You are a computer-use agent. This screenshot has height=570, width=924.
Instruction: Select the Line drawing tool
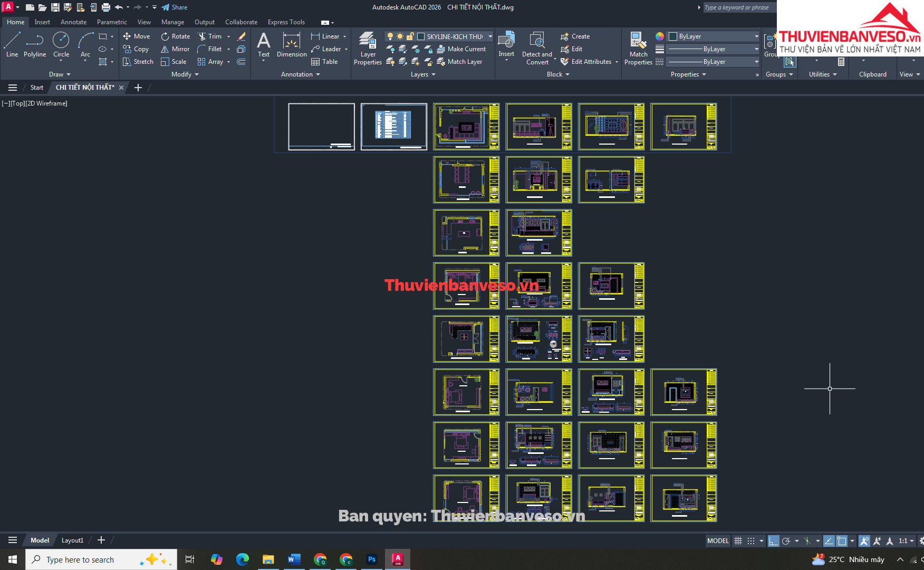pos(12,44)
